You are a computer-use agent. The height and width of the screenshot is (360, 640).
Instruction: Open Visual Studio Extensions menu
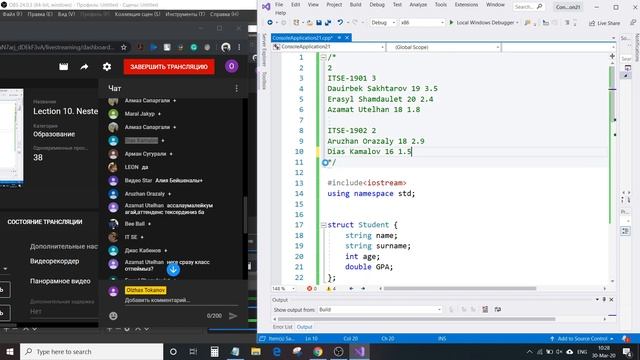(466, 5)
